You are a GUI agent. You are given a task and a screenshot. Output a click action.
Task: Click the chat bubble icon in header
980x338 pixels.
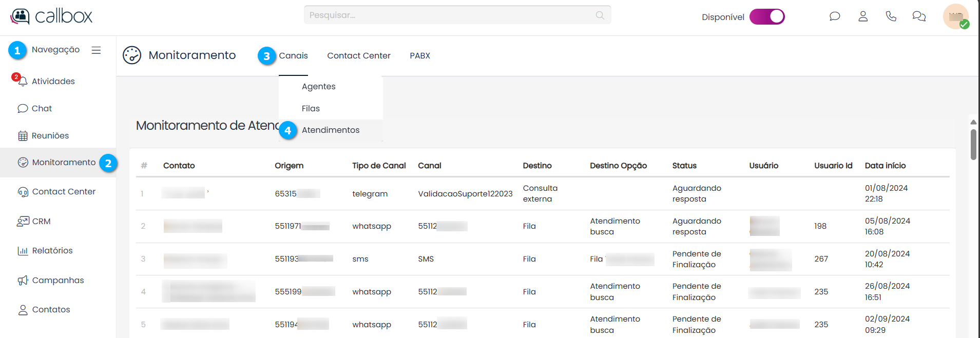pos(835,16)
